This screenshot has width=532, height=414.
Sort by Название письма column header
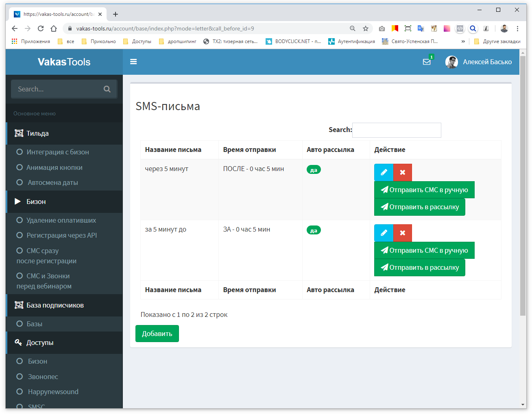coord(179,150)
